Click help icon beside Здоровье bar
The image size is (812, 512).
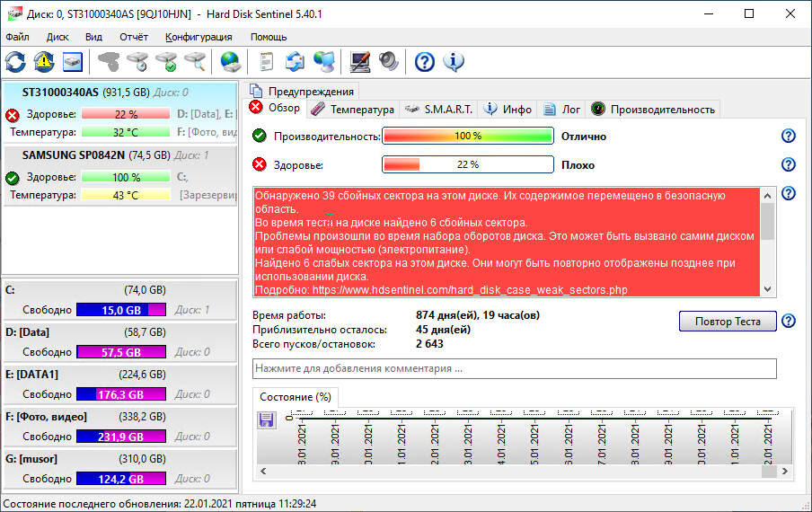pyautogui.click(x=788, y=164)
